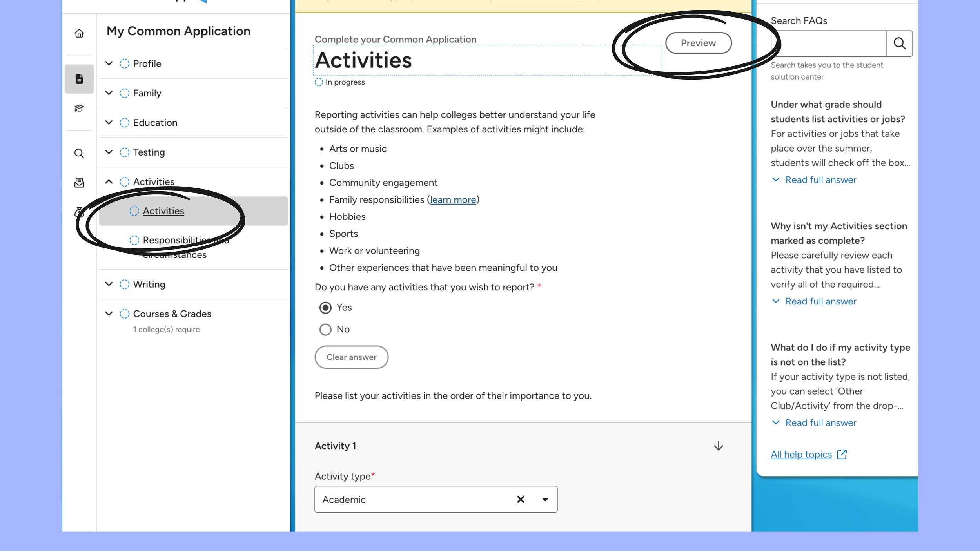The image size is (980, 551).
Task: Click the FAQ search magnifier button
Action: [x=899, y=43]
